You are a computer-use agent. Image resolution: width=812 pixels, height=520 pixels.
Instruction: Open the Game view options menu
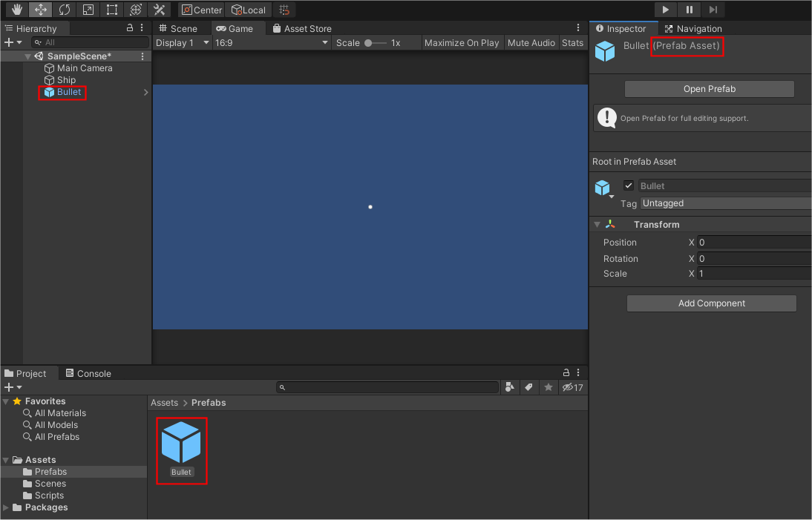point(578,28)
